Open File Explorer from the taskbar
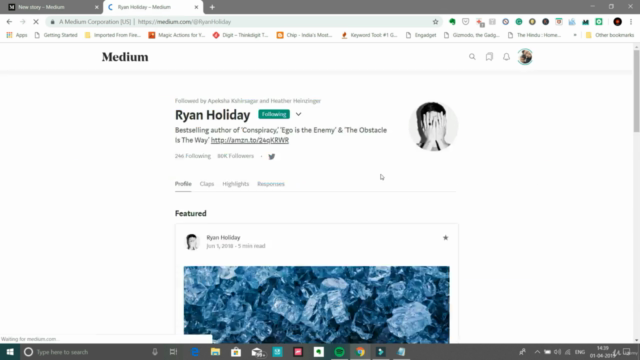 (x=215, y=352)
